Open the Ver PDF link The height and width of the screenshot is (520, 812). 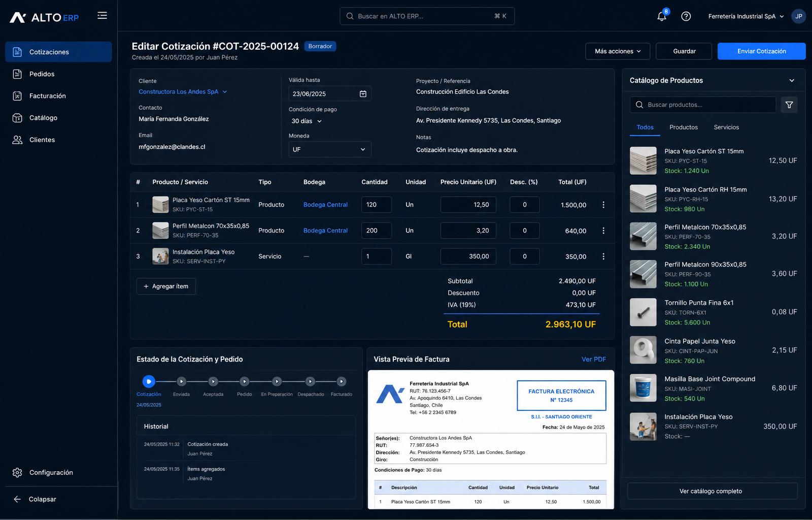[594, 359]
